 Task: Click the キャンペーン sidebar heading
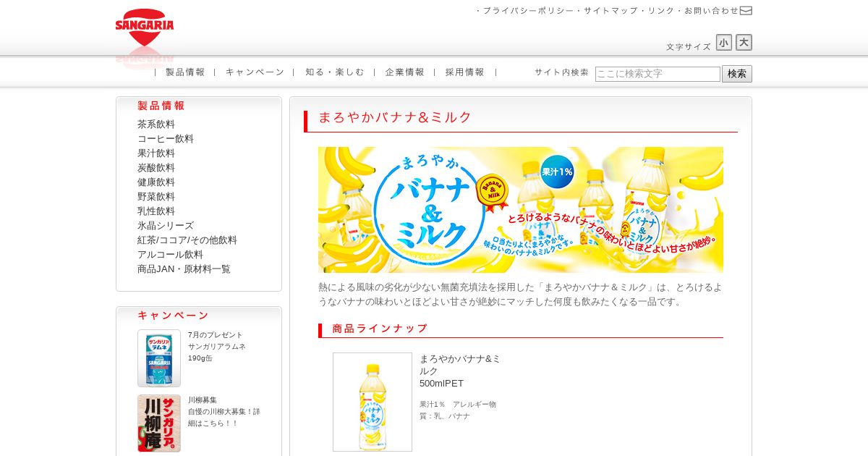174,316
